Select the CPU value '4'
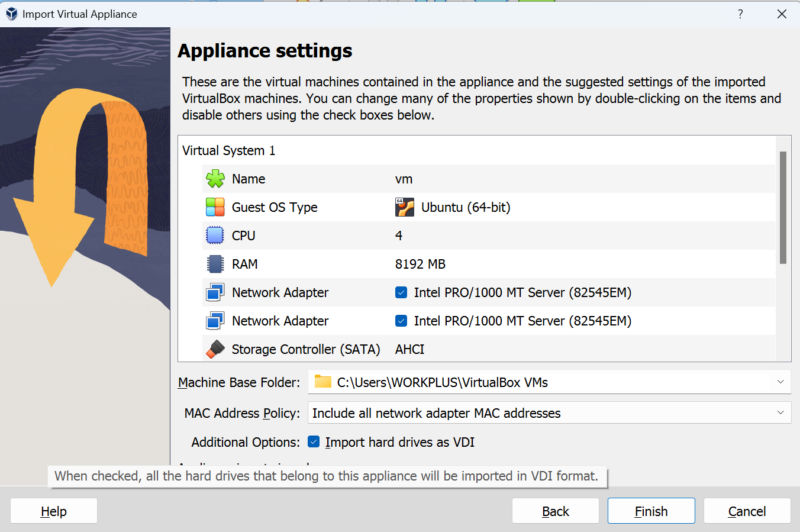800x532 pixels. point(399,236)
